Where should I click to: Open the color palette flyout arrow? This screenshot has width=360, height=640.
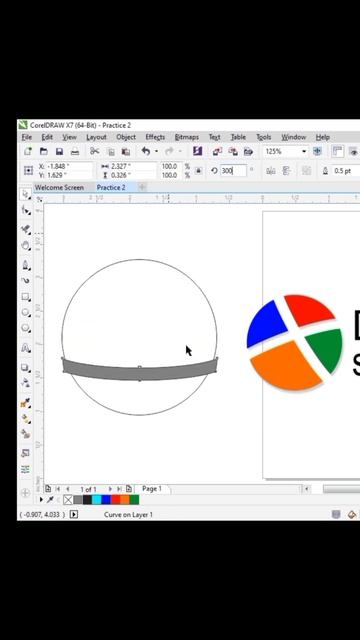pyautogui.click(x=41, y=500)
